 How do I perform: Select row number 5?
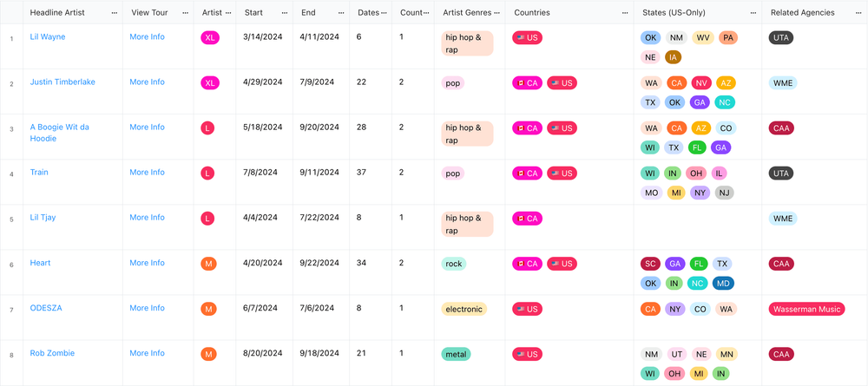click(x=11, y=219)
